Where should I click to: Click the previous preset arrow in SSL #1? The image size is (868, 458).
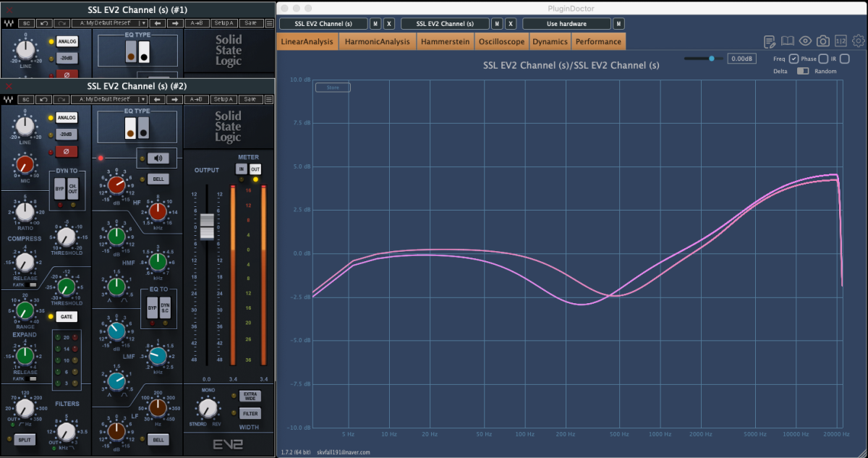pyautogui.click(x=158, y=23)
